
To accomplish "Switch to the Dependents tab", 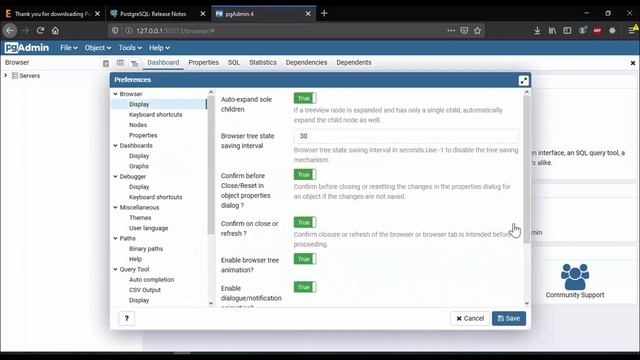I will (353, 62).
